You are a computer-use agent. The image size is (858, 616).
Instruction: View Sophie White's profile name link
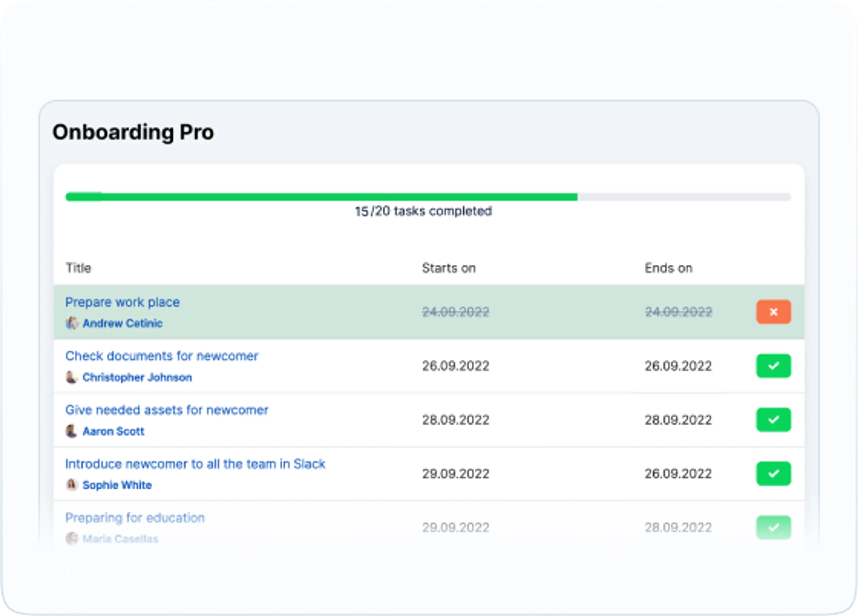[x=117, y=485]
